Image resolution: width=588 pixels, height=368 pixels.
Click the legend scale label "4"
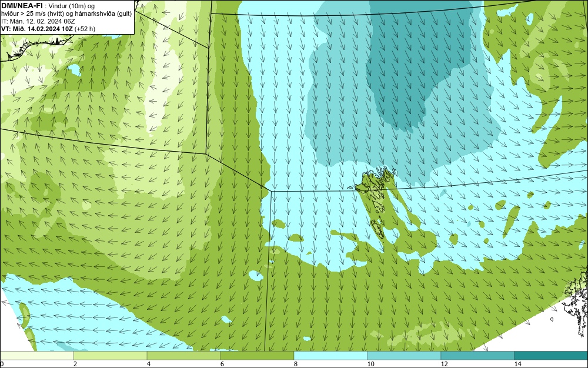(149, 364)
